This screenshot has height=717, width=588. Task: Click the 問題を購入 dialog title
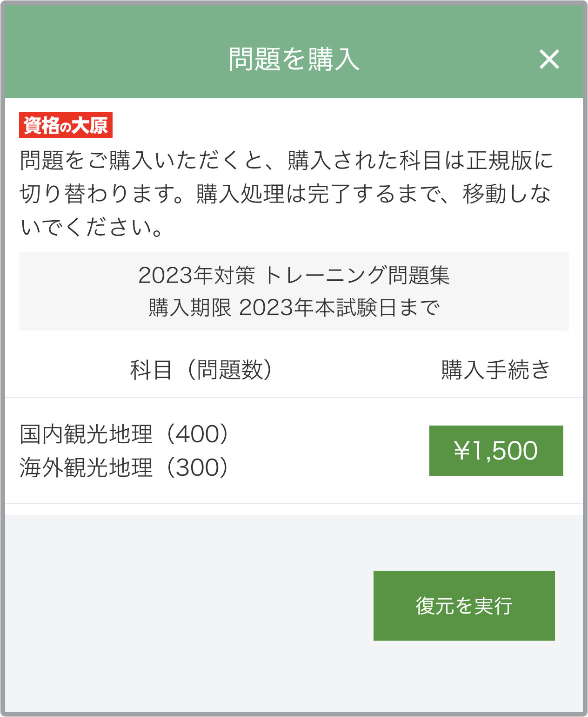point(294,60)
